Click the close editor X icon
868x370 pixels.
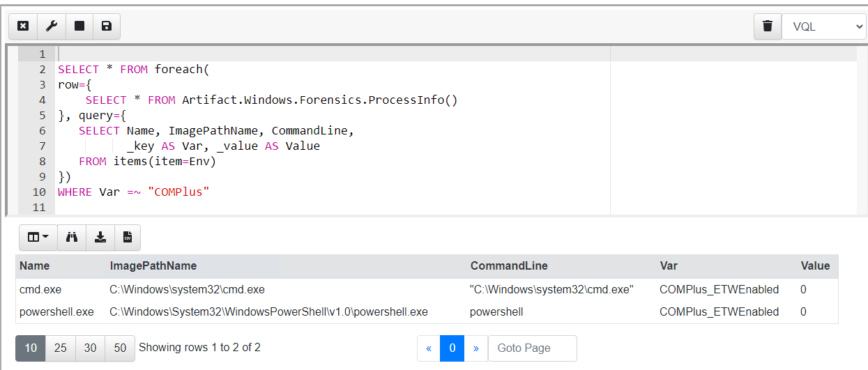[x=23, y=26]
